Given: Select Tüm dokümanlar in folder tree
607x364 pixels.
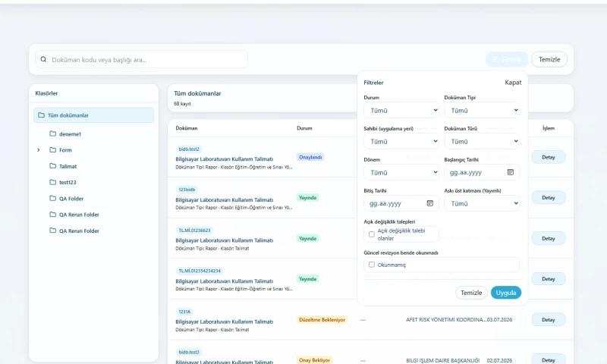Looking at the screenshot, I should click(x=93, y=115).
